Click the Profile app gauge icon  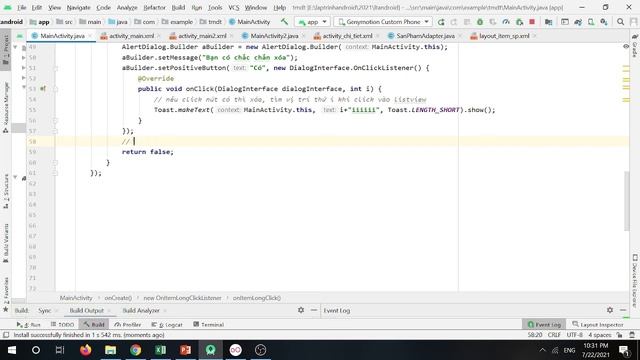[506, 22]
